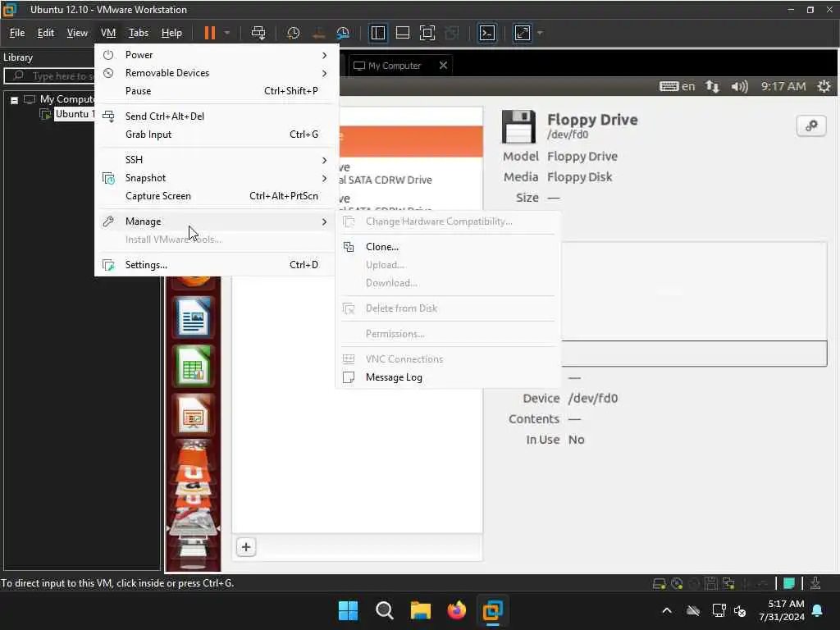Click the hard disk status bar icon

pos(659,583)
